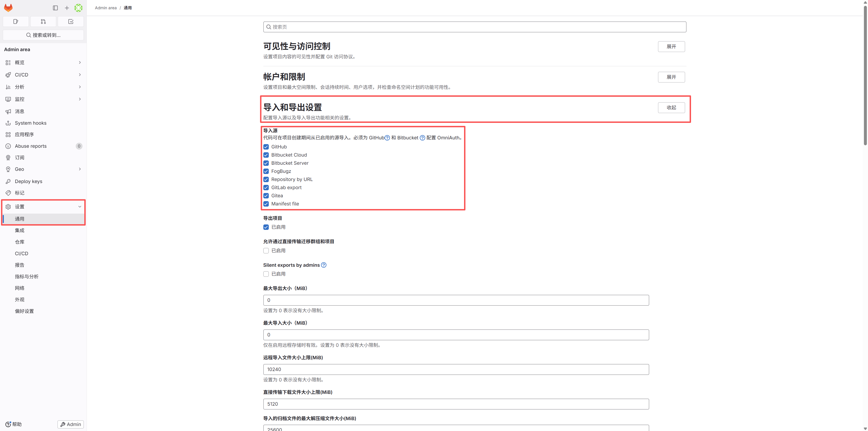Toggle 导出项目 已启用 checkbox
The image size is (868, 431).
pyautogui.click(x=266, y=227)
